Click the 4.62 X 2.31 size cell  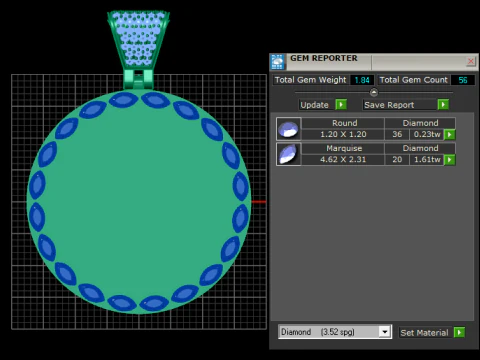tap(343, 160)
